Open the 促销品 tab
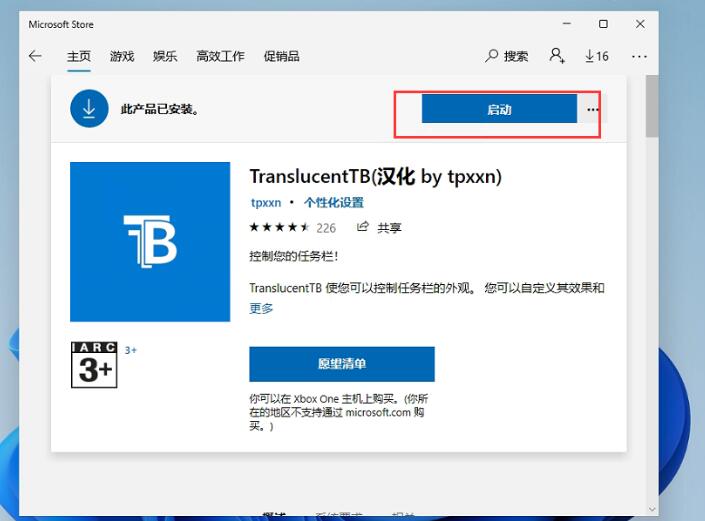 281,56
